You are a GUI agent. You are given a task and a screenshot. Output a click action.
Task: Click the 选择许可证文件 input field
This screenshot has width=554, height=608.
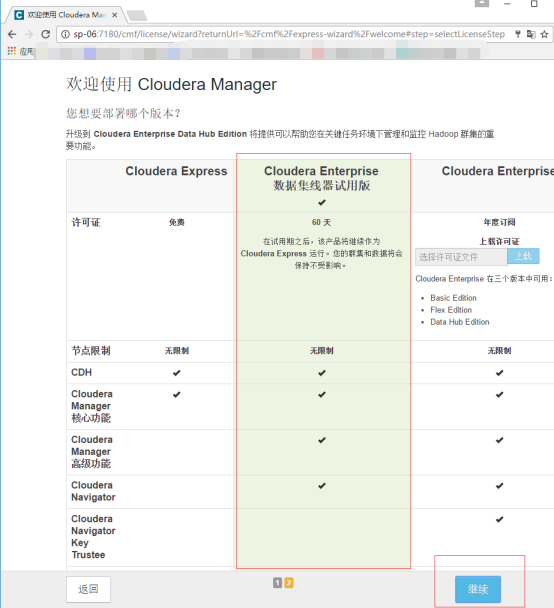pyautogui.click(x=461, y=257)
